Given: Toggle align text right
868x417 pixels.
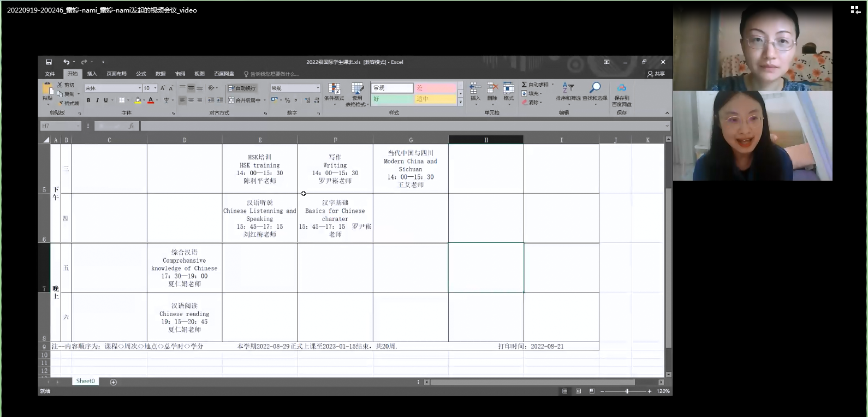Looking at the screenshot, I should point(199,100).
